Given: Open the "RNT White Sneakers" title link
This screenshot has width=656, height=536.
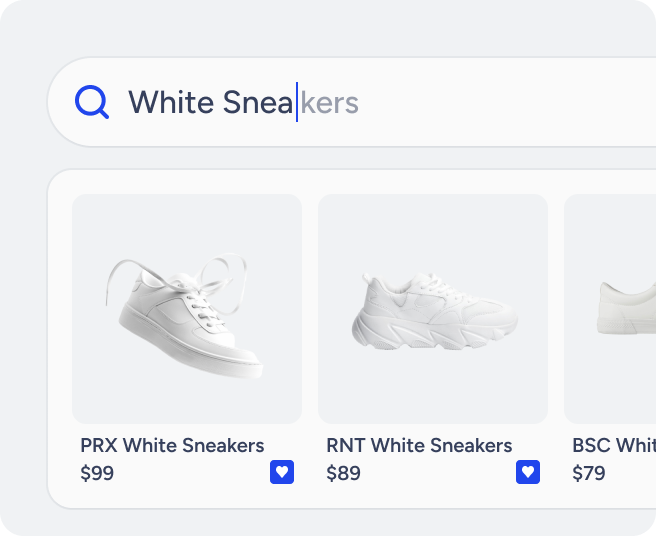Looking at the screenshot, I should click(x=419, y=445).
